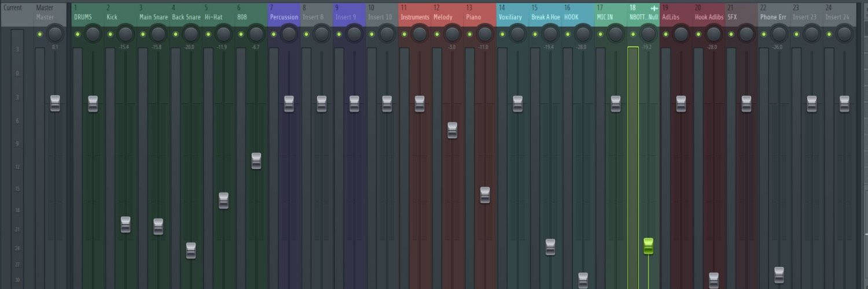Click the 808 track fader
868x289 pixels.
(x=256, y=161)
